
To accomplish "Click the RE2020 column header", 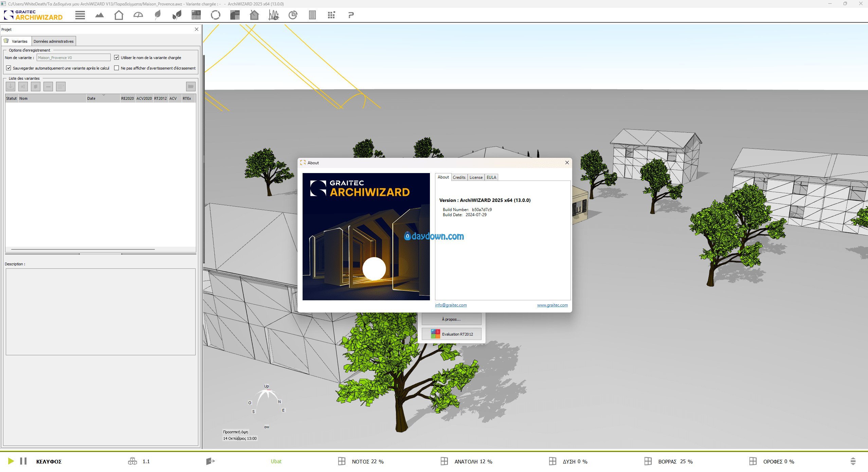I will 127,98.
